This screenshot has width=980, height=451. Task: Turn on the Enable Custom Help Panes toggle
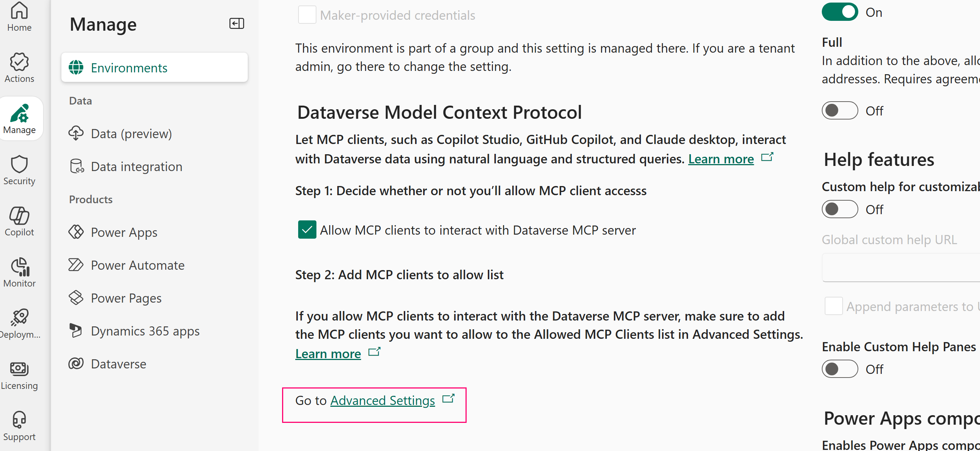[x=839, y=368]
